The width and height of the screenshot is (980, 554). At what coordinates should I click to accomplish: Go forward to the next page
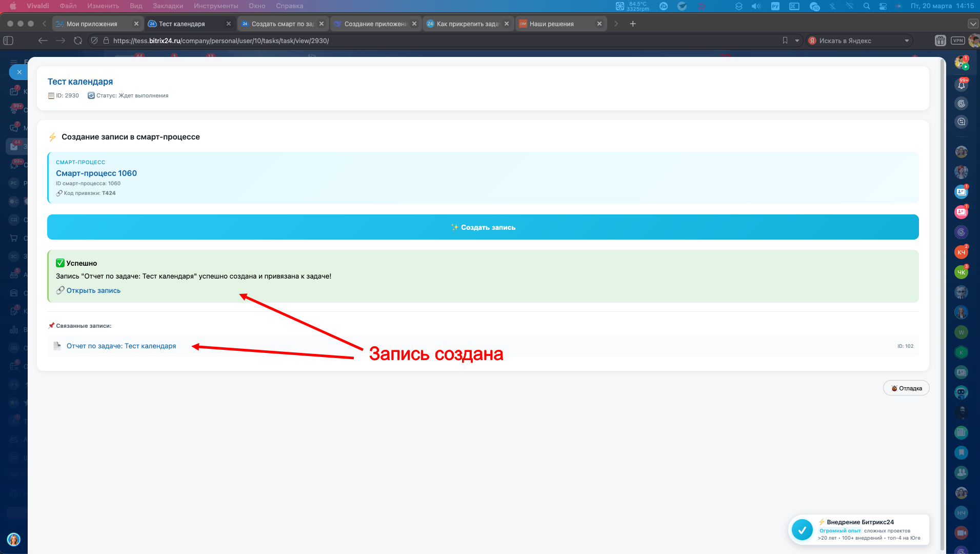[x=61, y=41]
